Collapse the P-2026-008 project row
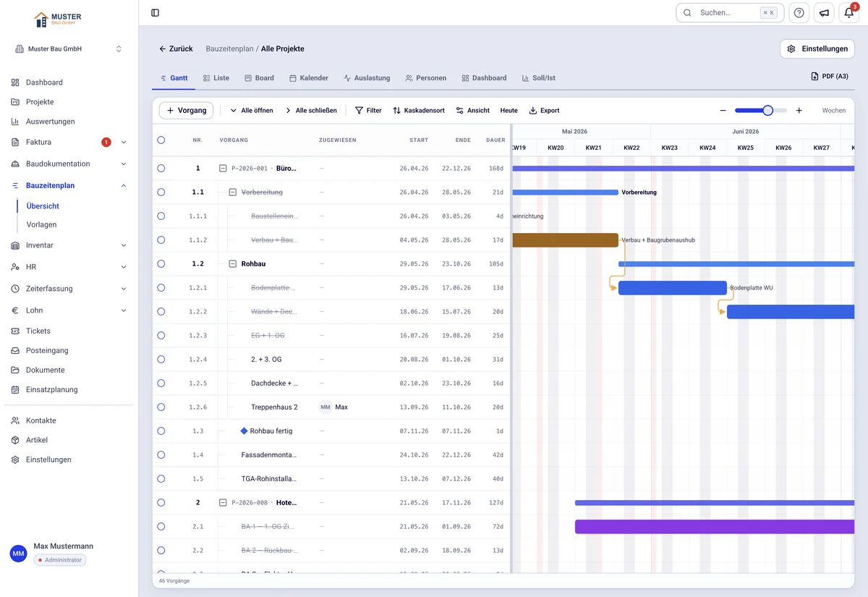The height and width of the screenshot is (597, 868). tap(223, 502)
